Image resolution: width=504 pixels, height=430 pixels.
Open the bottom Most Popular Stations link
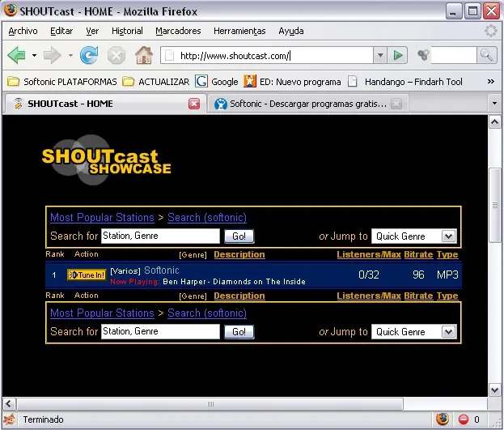click(102, 313)
